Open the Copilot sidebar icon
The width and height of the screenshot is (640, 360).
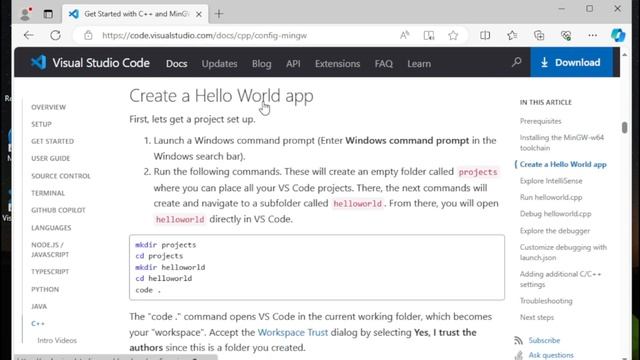(618, 36)
